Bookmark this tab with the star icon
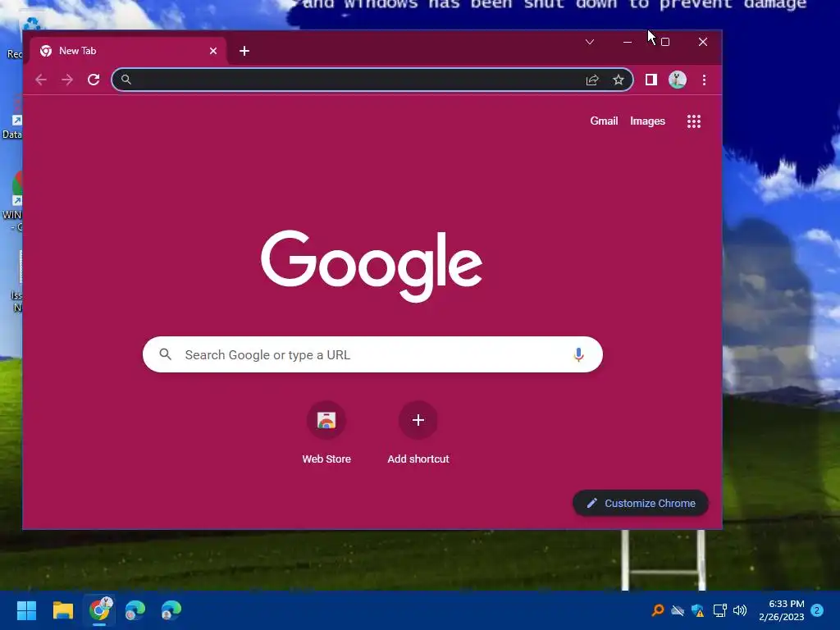Image resolution: width=840 pixels, height=630 pixels. pyautogui.click(x=619, y=80)
